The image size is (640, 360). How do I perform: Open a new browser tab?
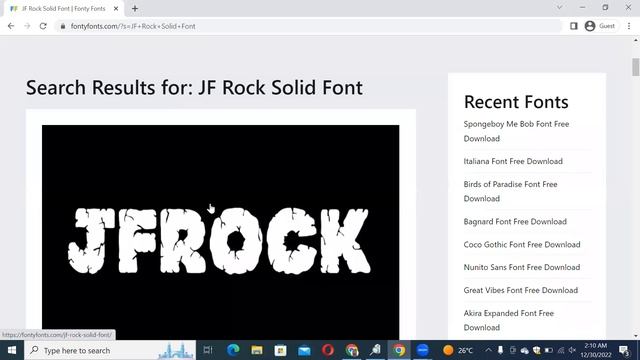click(x=135, y=8)
